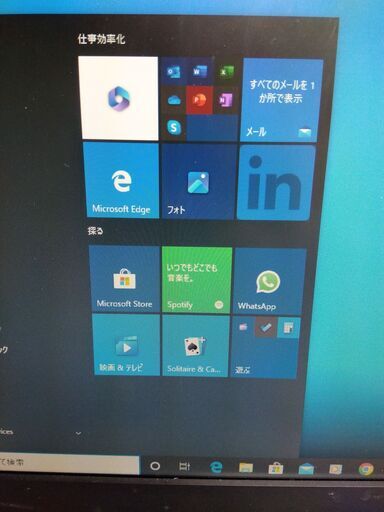384x512 pixels.
Task: Open Excel from the Office tile group
Action: (x=226, y=71)
